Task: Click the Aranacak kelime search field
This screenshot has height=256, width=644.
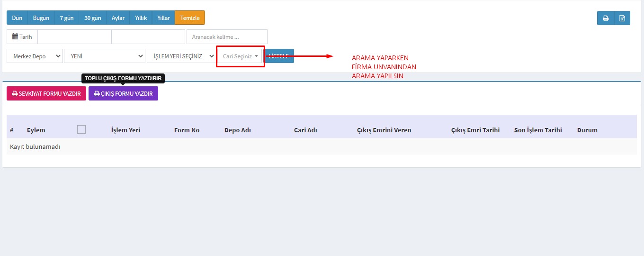Action: click(227, 37)
